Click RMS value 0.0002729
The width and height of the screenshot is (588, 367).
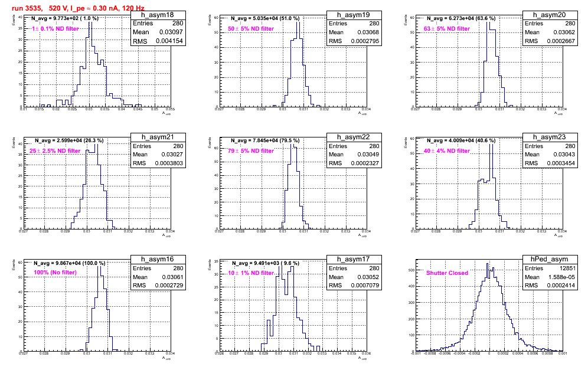point(169,285)
